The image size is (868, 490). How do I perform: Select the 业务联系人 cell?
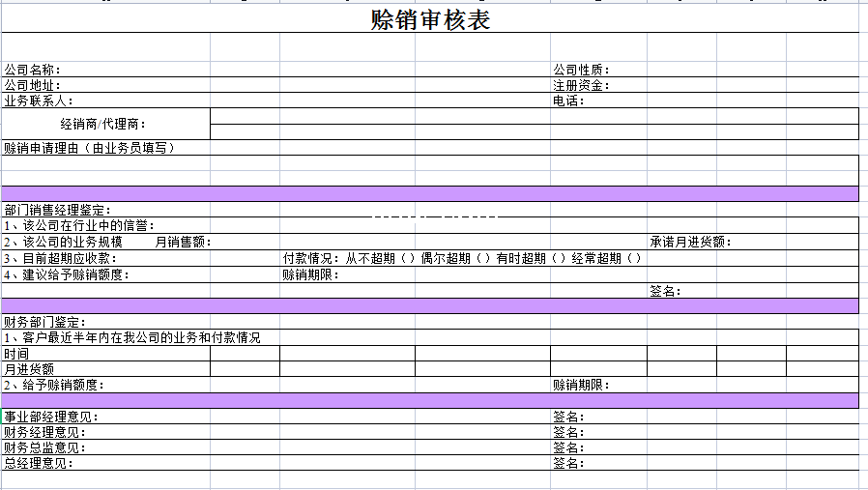pos(39,101)
